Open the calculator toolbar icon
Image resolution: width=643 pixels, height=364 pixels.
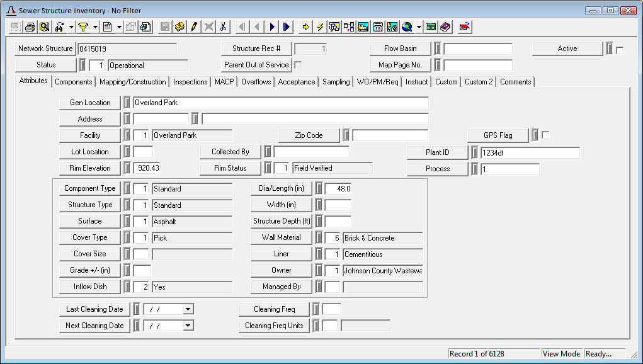point(431,26)
